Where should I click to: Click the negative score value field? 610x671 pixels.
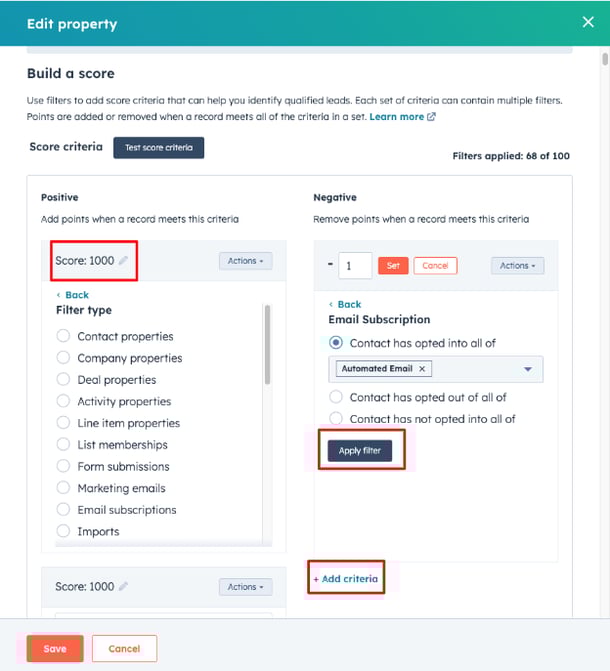tap(355, 266)
